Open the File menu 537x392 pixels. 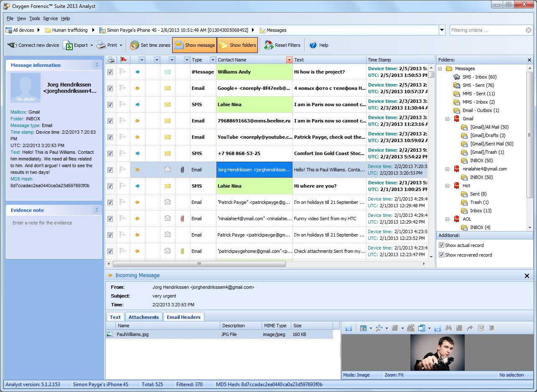coord(10,18)
